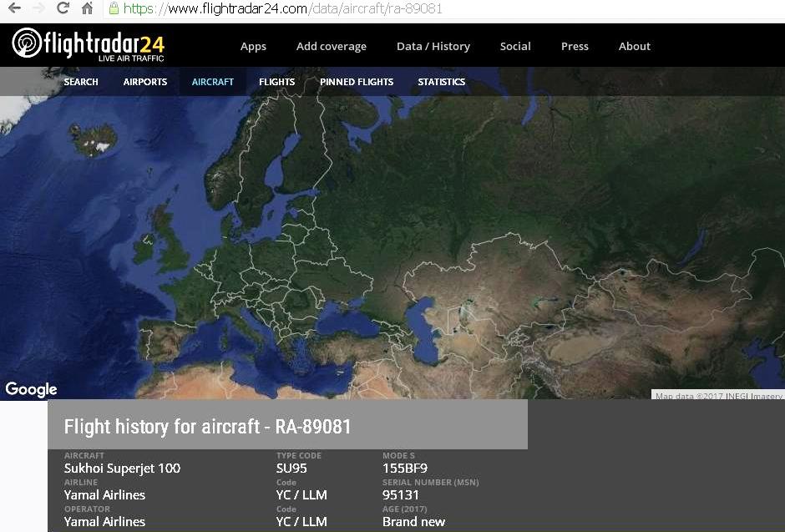This screenshot has height=532, width=785.
Task: Click the type code value 'SU95'
Action: [x=291, y=469]
